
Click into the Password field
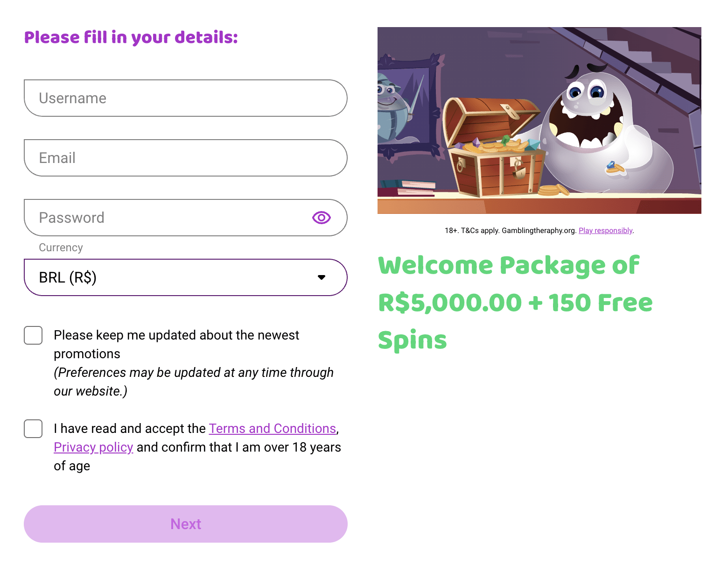click(168, 218)
